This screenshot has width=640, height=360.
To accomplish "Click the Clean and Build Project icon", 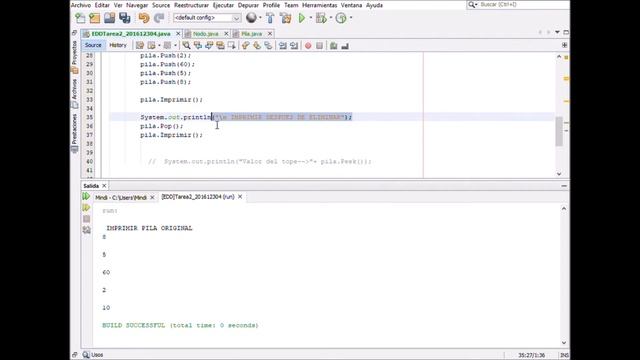I will pyautogui.click(x=285, y=18).
